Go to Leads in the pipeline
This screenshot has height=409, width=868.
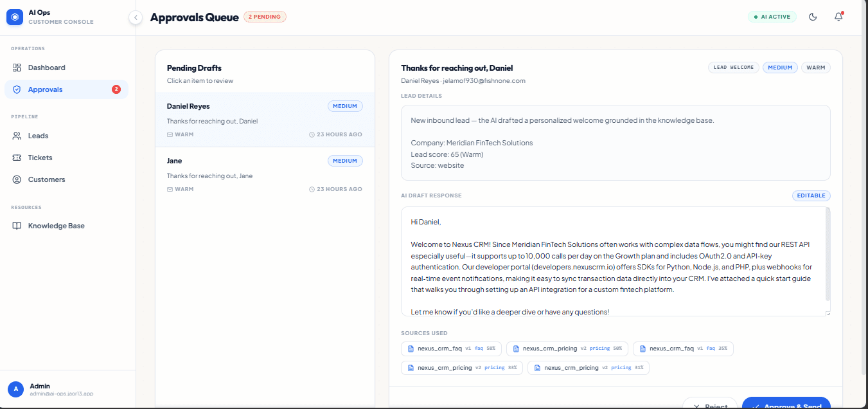66,136
